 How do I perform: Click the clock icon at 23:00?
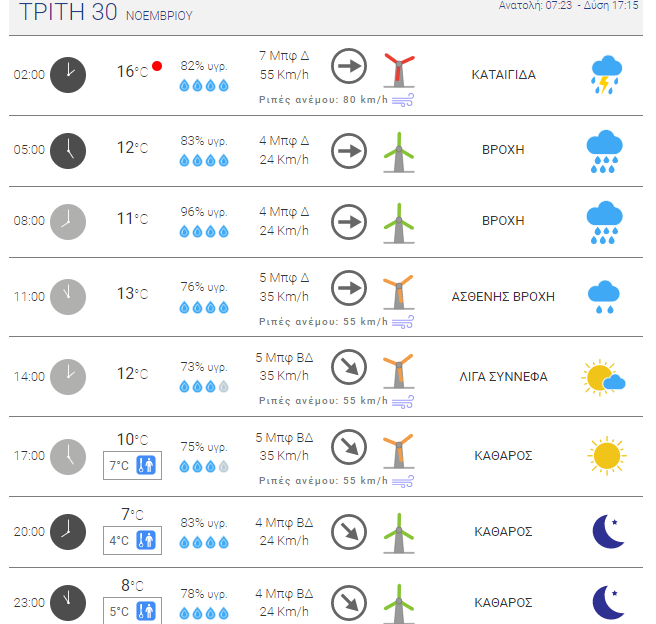point(68,603)
